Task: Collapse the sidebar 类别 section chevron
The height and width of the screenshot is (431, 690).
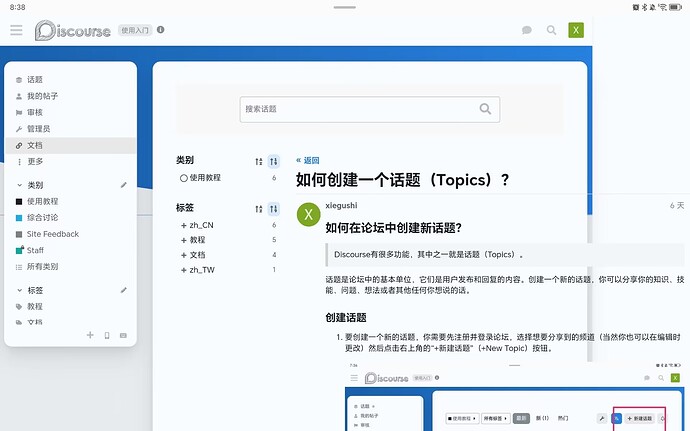Action: (x=19, y=185)
